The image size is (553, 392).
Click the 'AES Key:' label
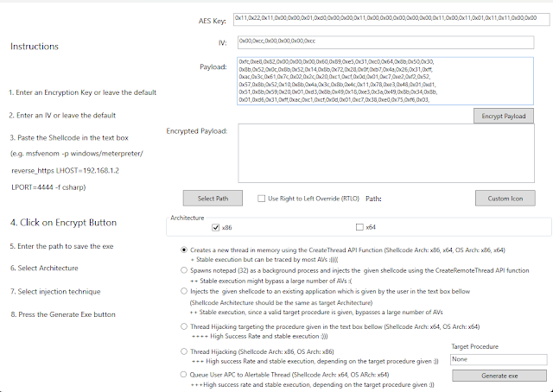tap(213, 21)
